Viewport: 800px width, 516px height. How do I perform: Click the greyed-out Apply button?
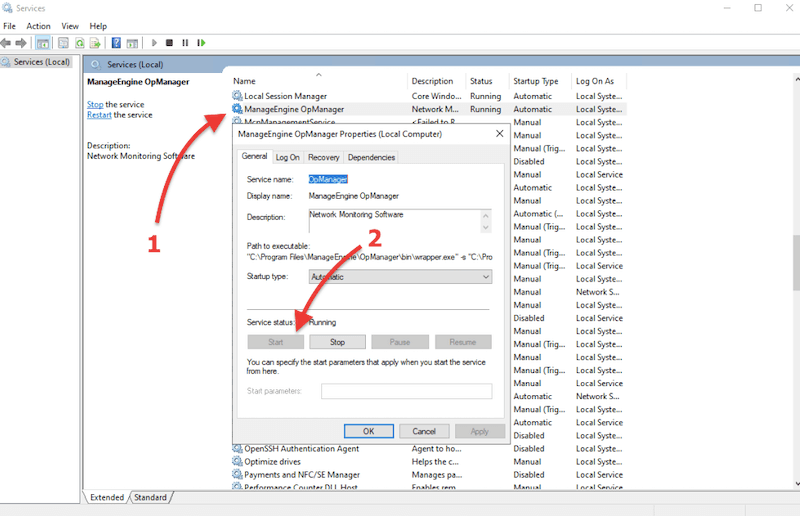click(480, 431)
